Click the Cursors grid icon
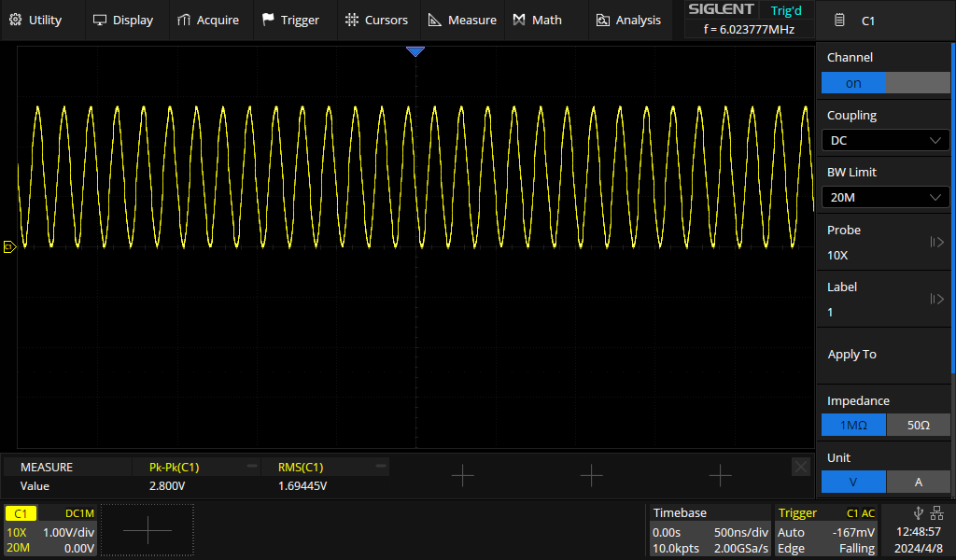The width and height of the screenshot is (956, 560). point(351,20)
